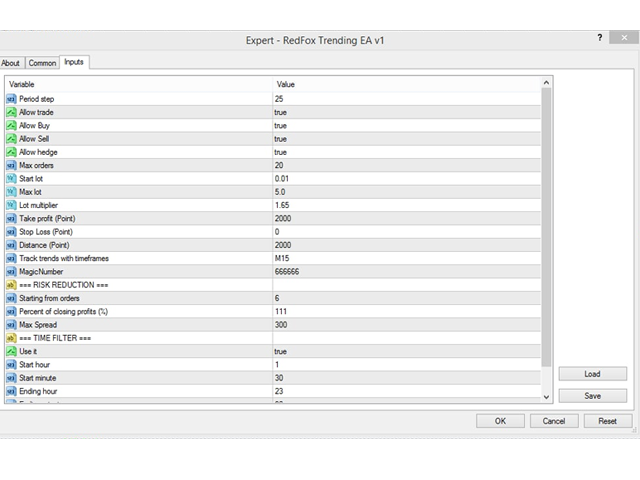Select the Stop Loss (Point) variable name
640x480 pixels.
(46, 232)
